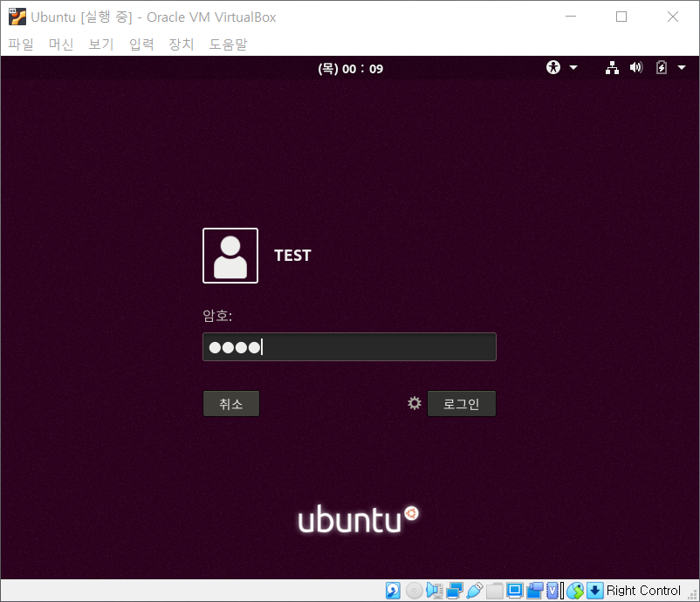Maximize the VirtualBox window

point(621,17)
